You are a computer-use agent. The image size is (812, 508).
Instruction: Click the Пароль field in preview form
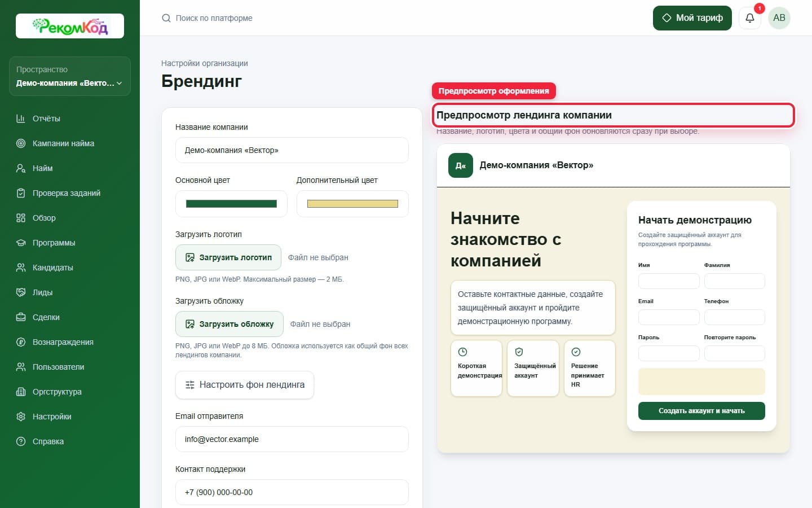point(669,353)
